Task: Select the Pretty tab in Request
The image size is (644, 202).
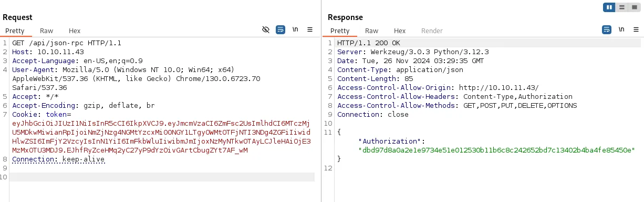Action: tap(15, 31)
